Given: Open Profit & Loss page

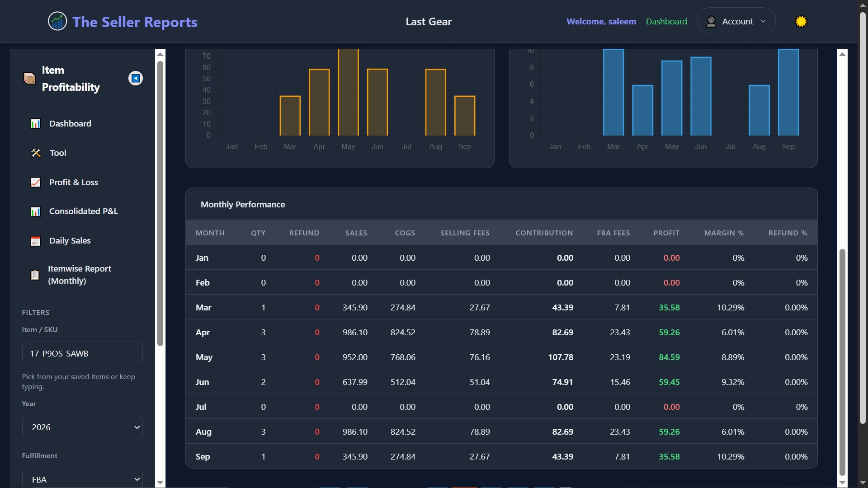Looking at the screenshot, I should click(74, 182).
